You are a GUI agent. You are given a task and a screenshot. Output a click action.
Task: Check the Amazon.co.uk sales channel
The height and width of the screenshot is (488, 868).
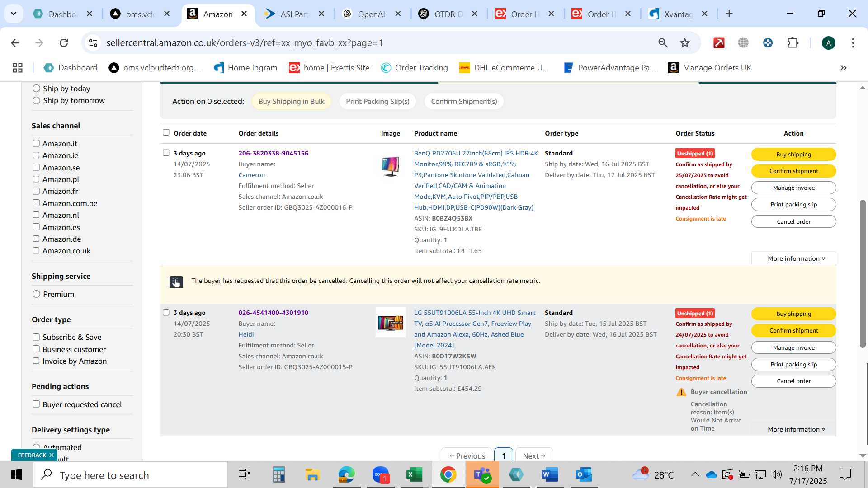point(36,250)
